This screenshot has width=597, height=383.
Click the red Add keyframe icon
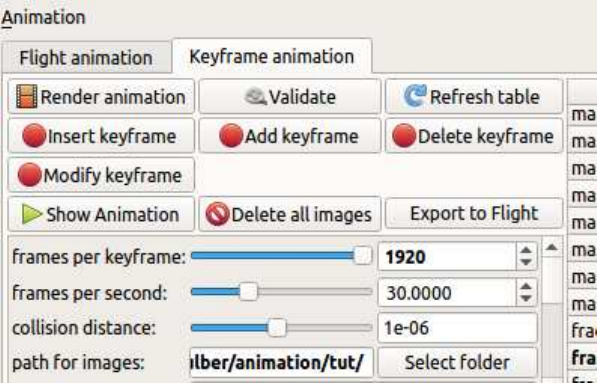click(231, 136)
